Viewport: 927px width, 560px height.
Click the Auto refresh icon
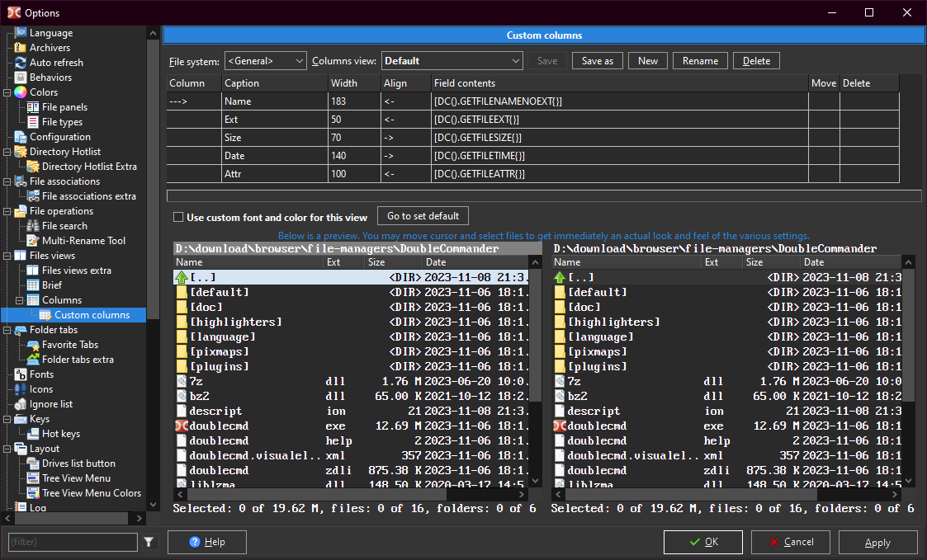click(21, 63)
